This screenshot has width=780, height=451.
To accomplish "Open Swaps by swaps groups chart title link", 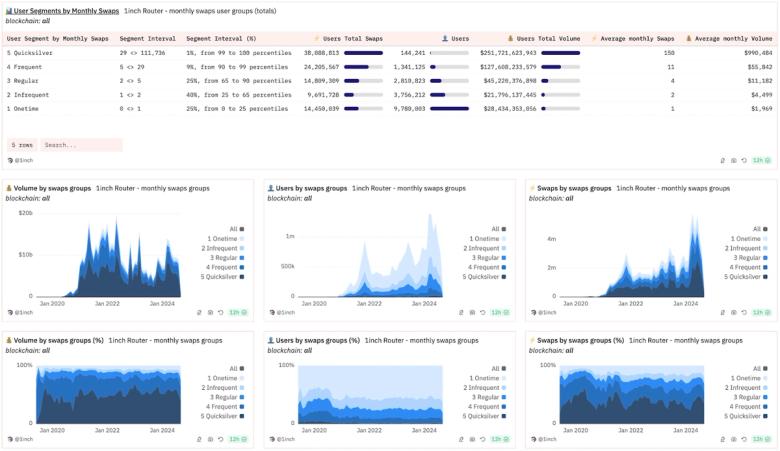I will [574, 188].
